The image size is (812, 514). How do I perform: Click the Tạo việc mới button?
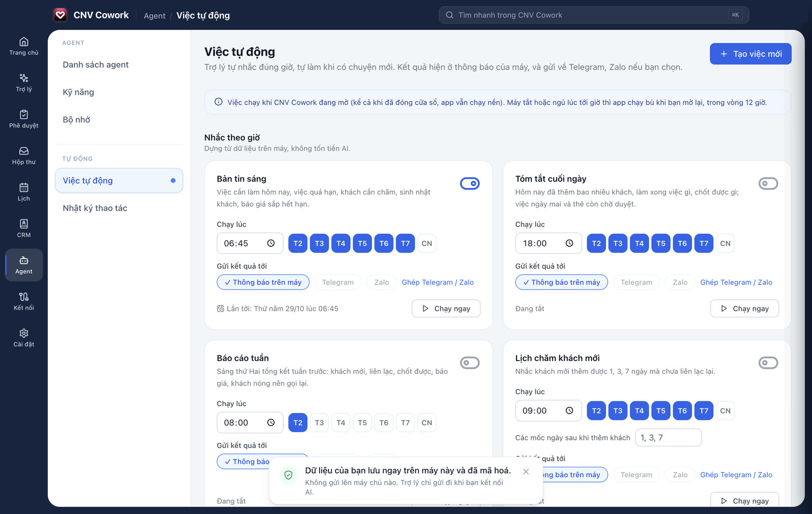751,54
